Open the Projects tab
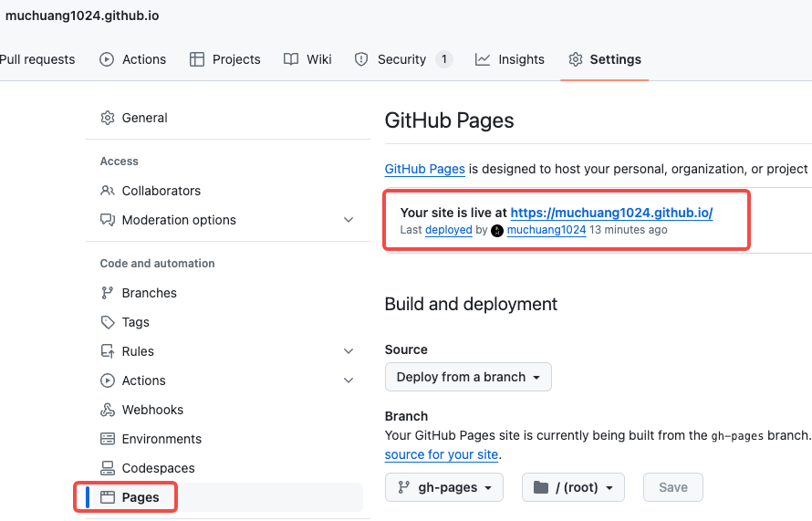Screen dimensions: 812x521 [225, 59]
